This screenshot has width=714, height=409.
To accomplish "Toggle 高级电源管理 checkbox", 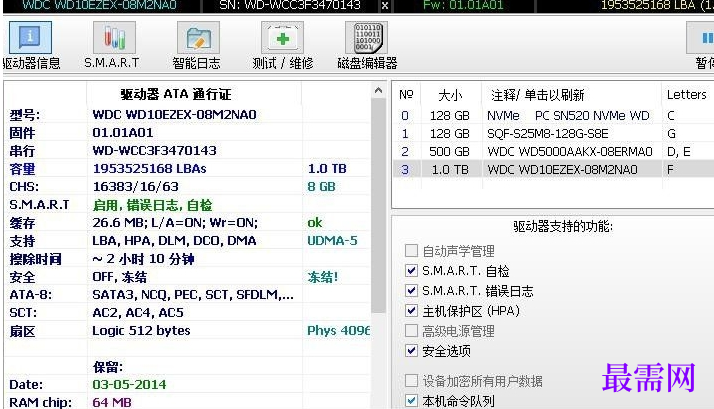I will [411, 331].
